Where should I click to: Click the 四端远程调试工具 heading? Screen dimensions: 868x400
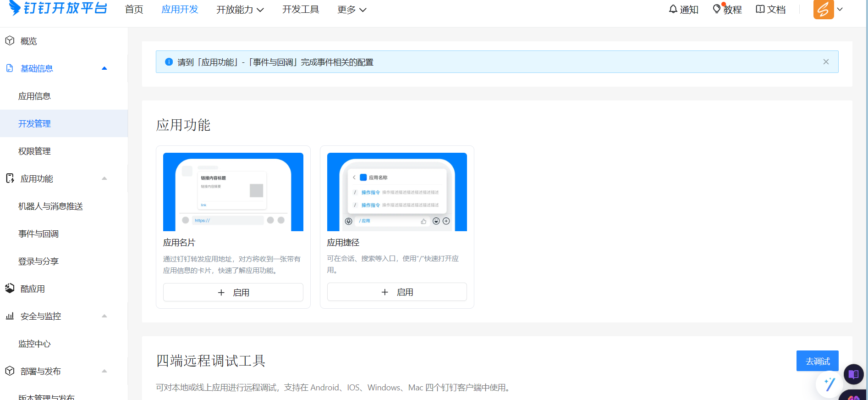click(211, 361)
